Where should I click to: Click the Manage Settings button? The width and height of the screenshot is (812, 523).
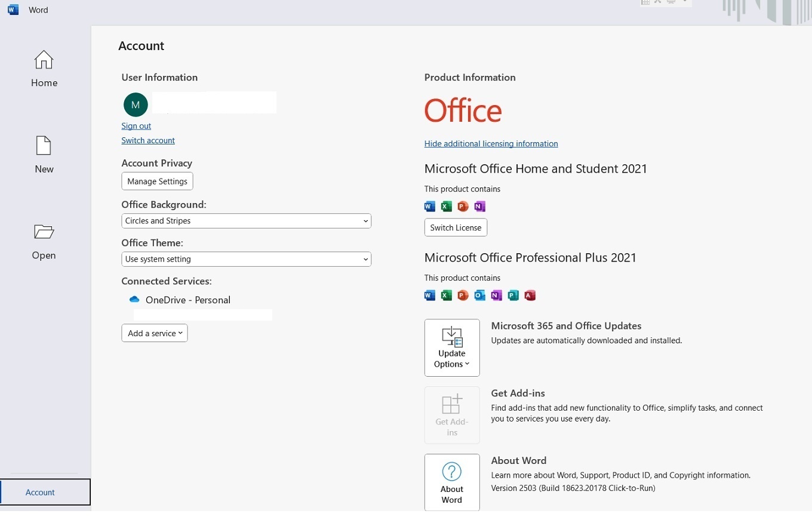click(x=157, y=181)
